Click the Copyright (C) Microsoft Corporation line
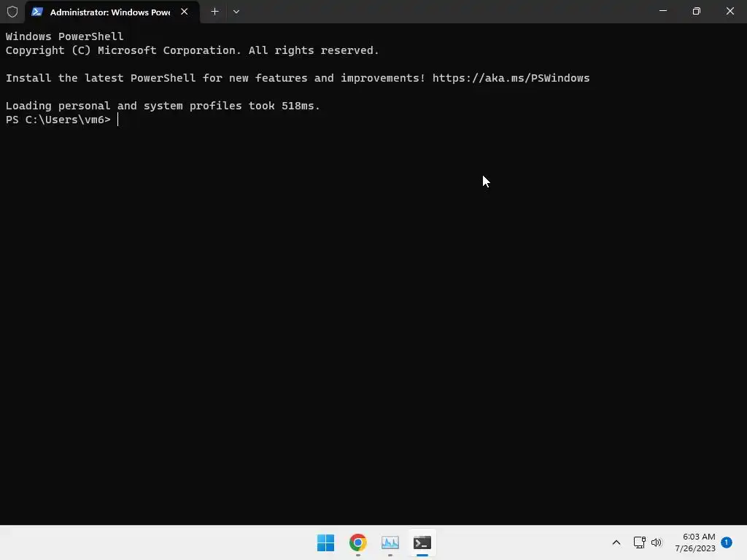The width and height of the screenshot is (747, 560). tap(192, 50)
